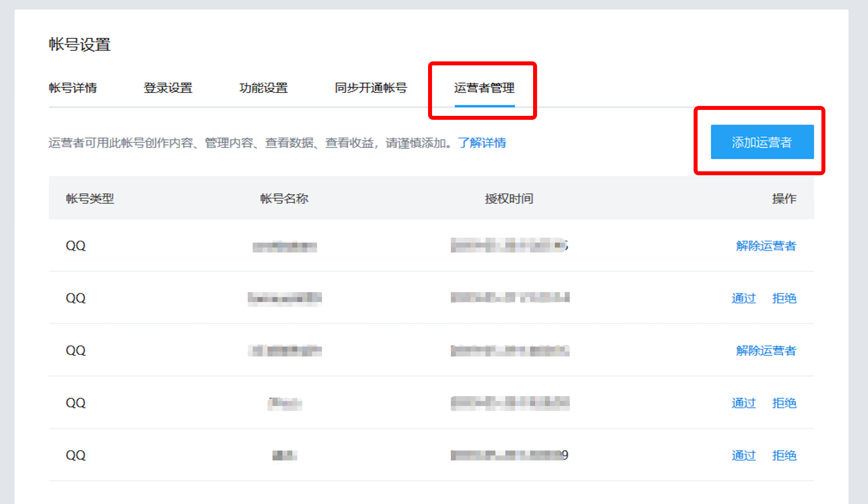The height and width of the screenshot is (504, 868).
Task: Click the 运营者管理 tab
Action: click(x=485, y=88)
